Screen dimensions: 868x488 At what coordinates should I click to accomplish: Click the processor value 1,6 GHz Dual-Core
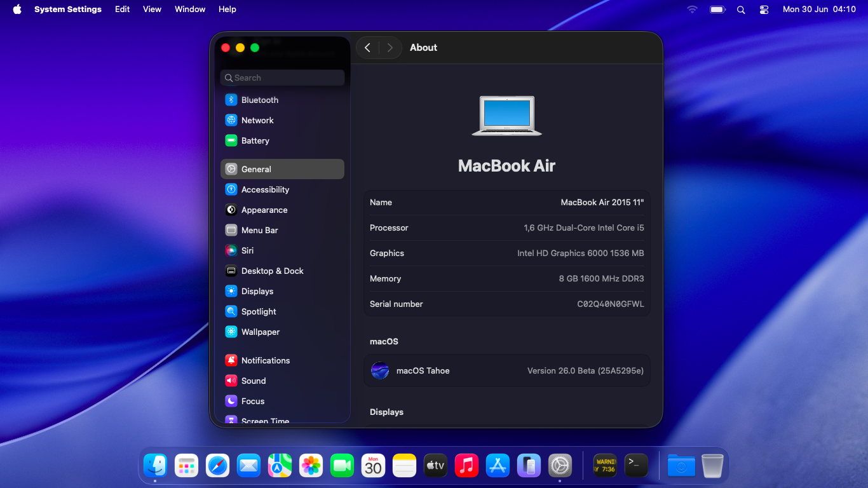pos(584,227)
